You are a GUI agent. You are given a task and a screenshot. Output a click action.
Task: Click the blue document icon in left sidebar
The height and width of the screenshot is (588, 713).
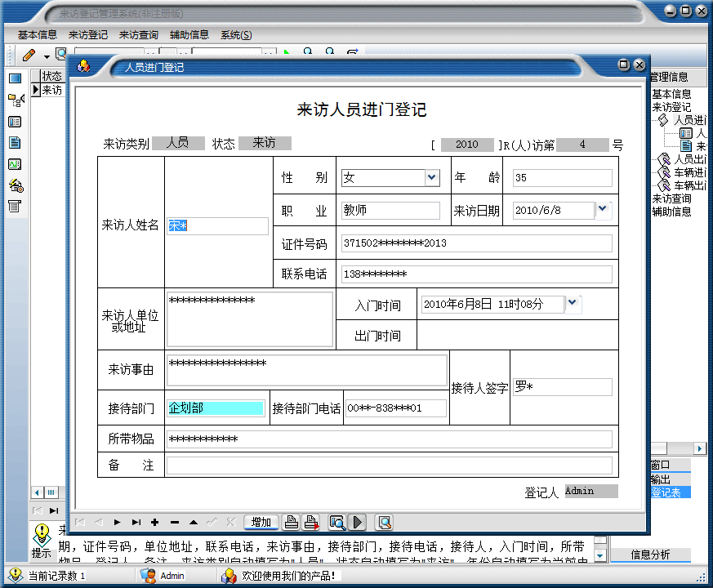(15, 143)
